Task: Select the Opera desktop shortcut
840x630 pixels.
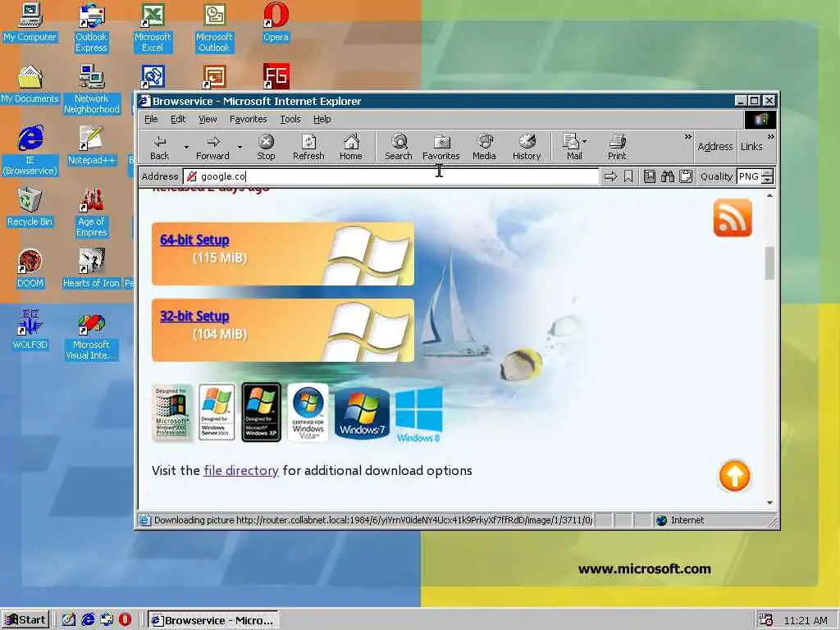Action: [x=276, y=23]
